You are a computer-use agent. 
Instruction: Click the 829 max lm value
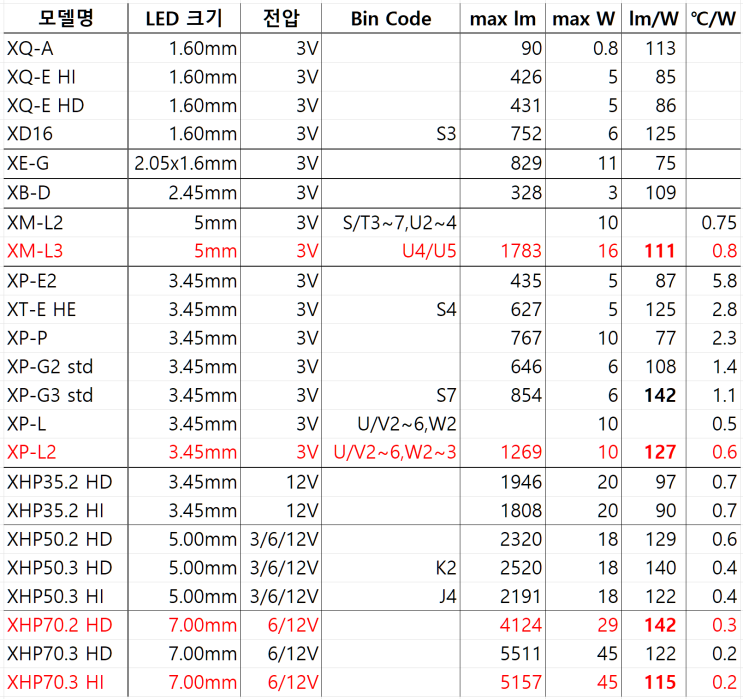[526, 163]
